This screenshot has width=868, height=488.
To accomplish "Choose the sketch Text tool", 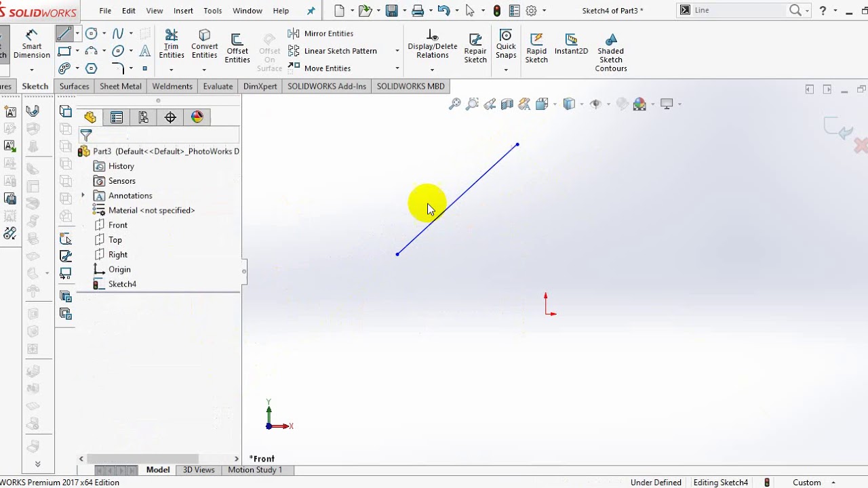I will [x=145, y=51].
